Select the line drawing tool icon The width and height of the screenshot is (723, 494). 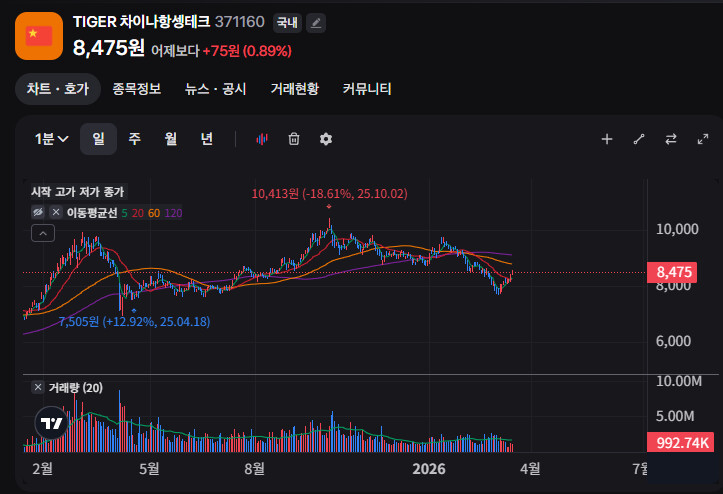coord(639,139)
